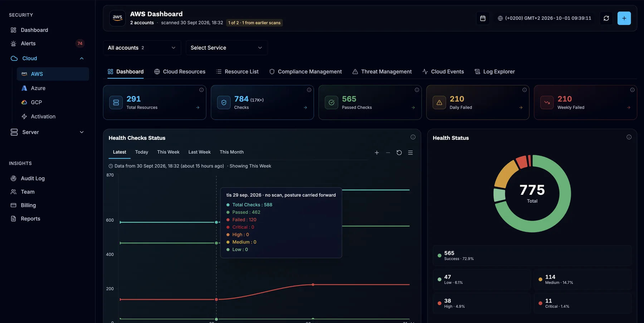This screenshot has height=323, width=644.
Task: Select the This Month chart range
Action: pyautogui.click(x=231, y=152)
